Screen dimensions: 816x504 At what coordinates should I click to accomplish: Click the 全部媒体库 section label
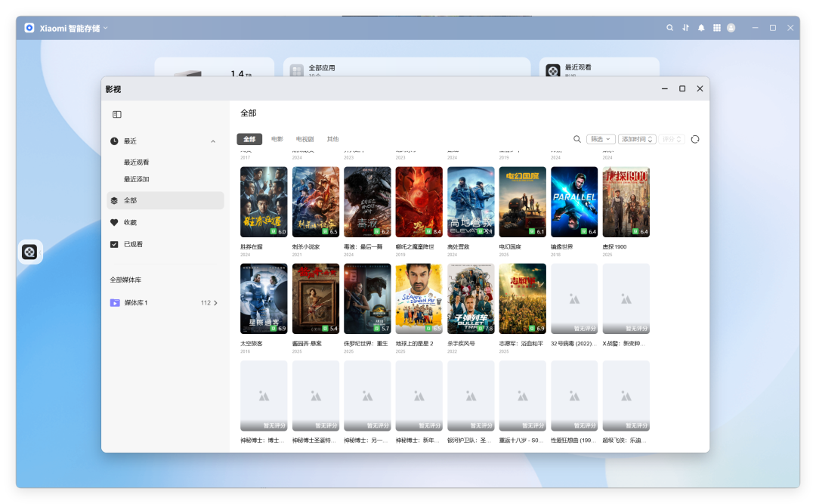click(x=125, y=280)
